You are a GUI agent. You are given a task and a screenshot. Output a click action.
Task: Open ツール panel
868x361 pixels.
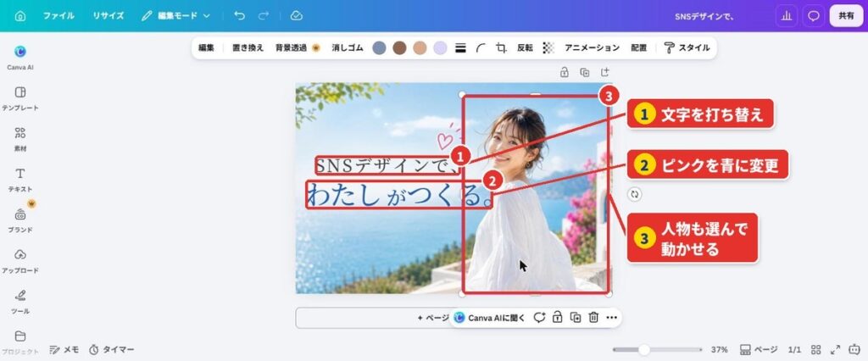(20, 303)
